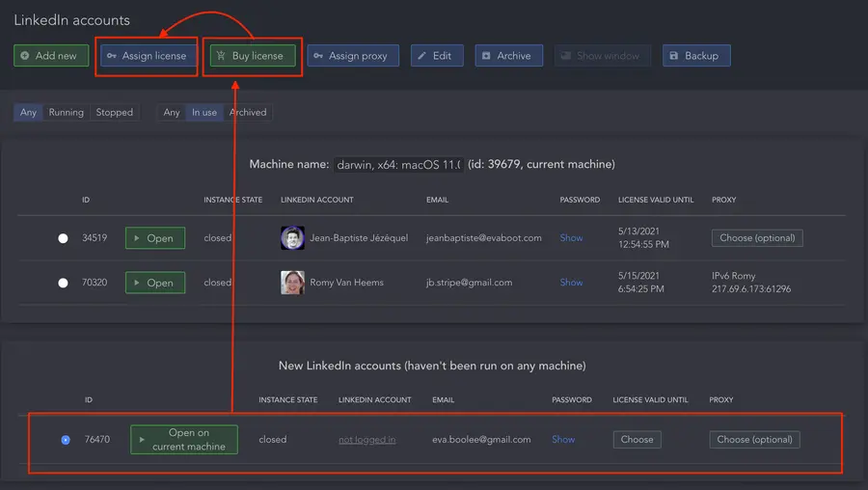Click the Add new account button
This screenshot has width=868, height=490.
tap(51, 55)
